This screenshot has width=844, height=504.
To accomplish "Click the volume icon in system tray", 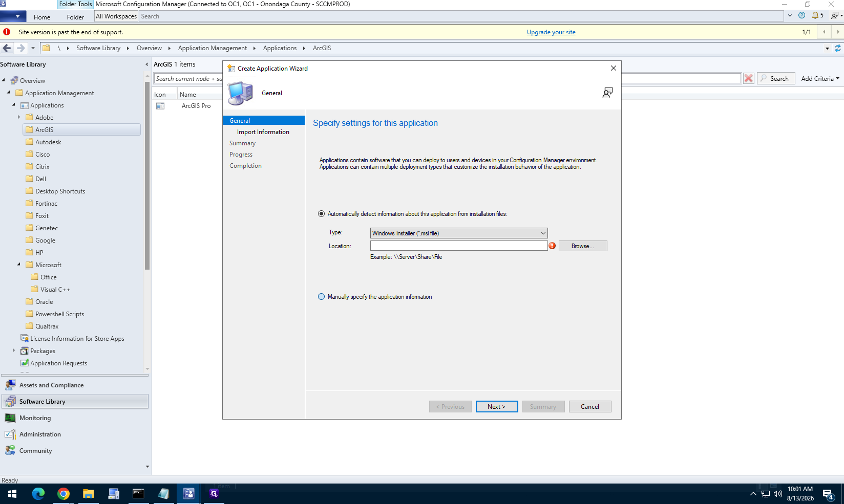I will [778, 494].
